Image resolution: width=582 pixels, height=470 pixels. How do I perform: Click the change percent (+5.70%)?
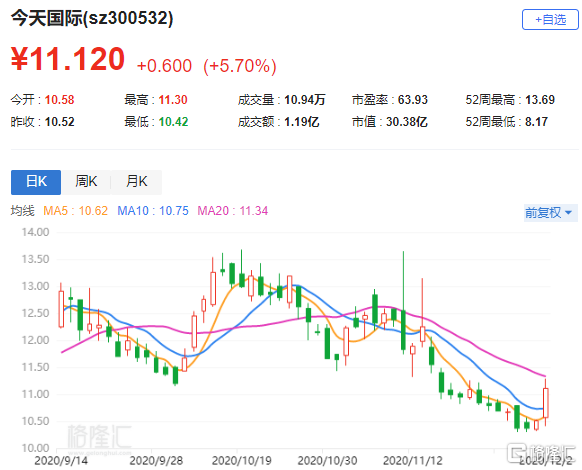240,66
